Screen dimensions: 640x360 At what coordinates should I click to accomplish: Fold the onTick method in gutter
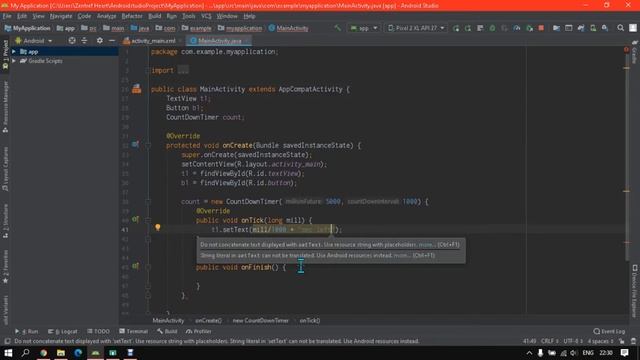tap(148, 220)
